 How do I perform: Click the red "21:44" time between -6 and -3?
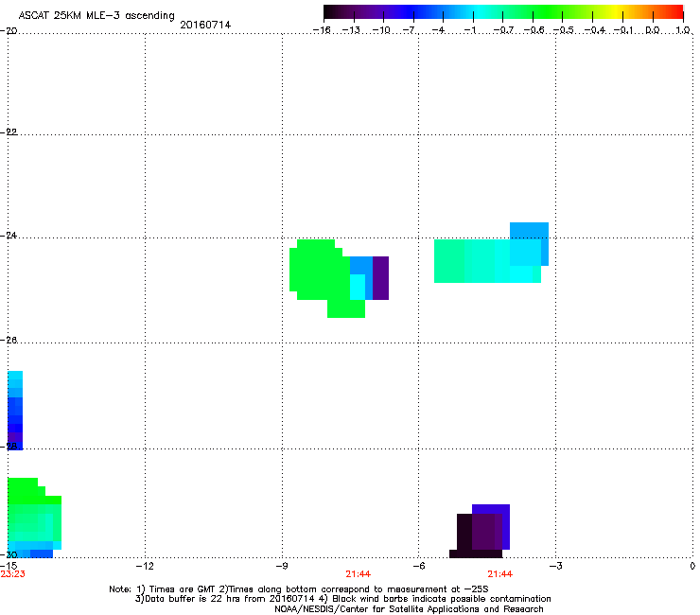click(500, 574)
